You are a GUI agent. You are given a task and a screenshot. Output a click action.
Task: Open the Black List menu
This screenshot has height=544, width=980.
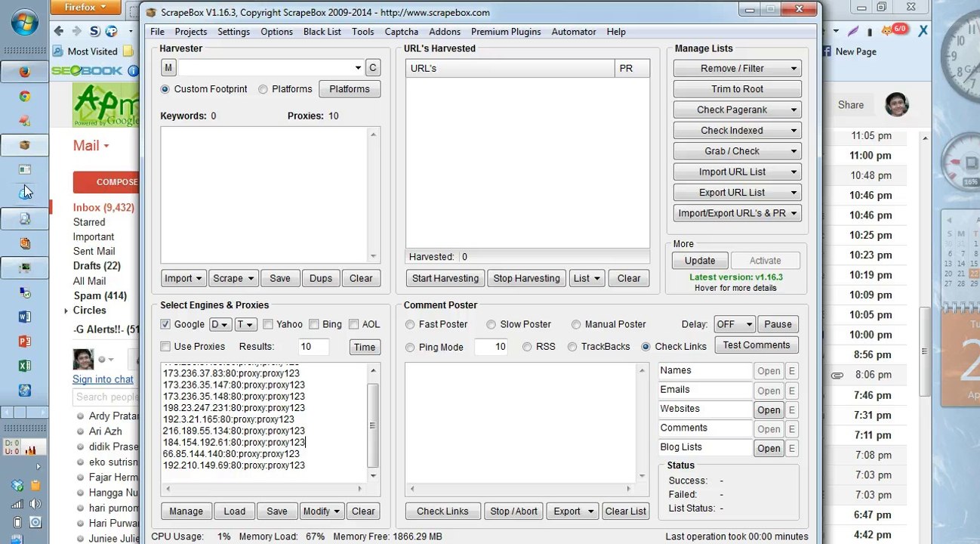(322, 32)
